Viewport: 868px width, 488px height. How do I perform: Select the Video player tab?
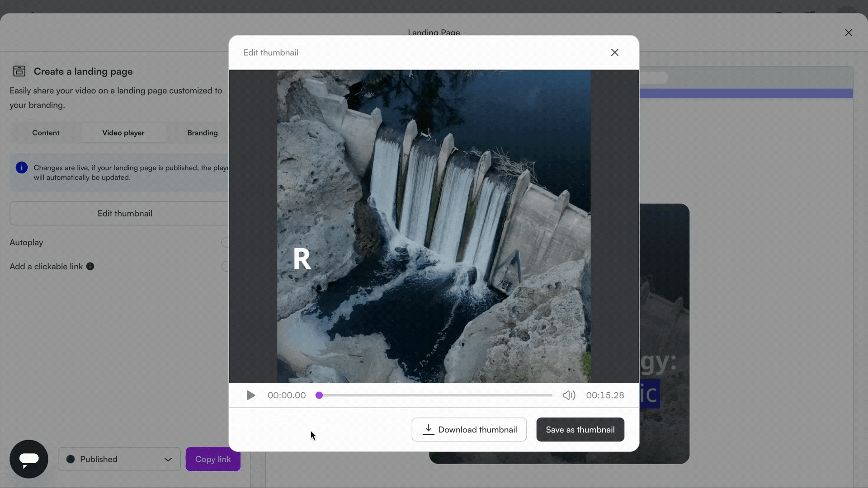point(123,133)
